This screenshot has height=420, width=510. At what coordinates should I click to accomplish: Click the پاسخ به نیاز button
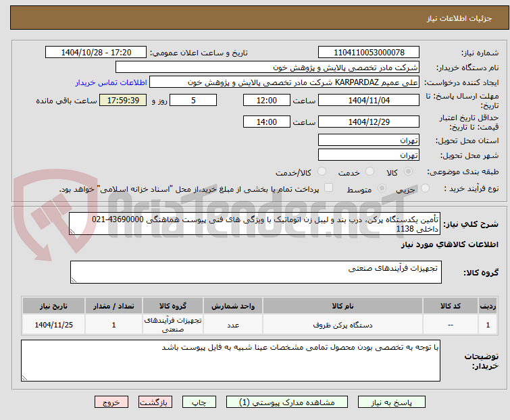pos(392,402)
